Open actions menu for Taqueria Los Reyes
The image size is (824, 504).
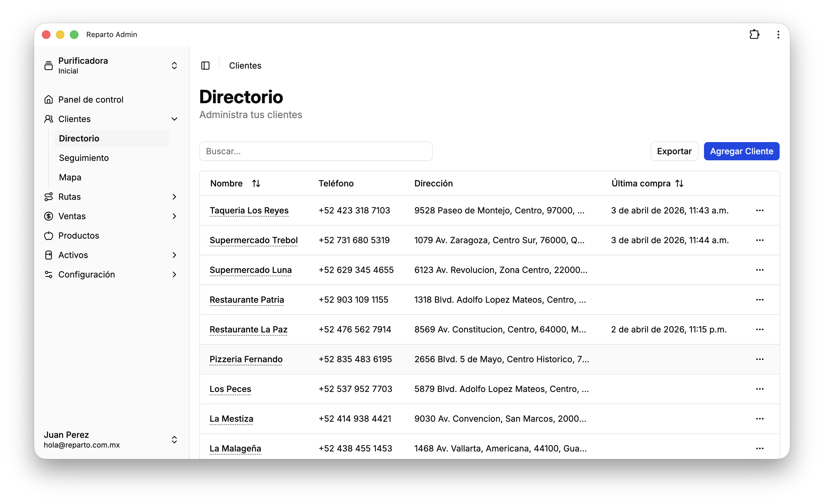tap(760, 211)
